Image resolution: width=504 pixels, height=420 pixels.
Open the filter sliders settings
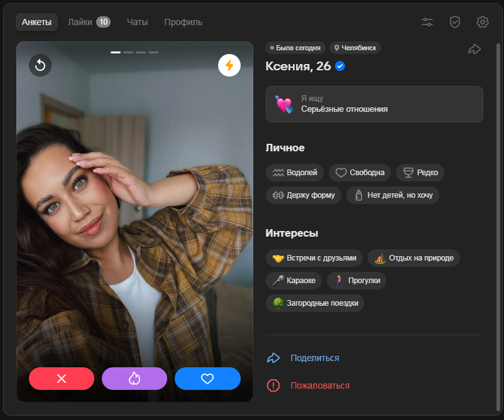(x=427, y=22)
